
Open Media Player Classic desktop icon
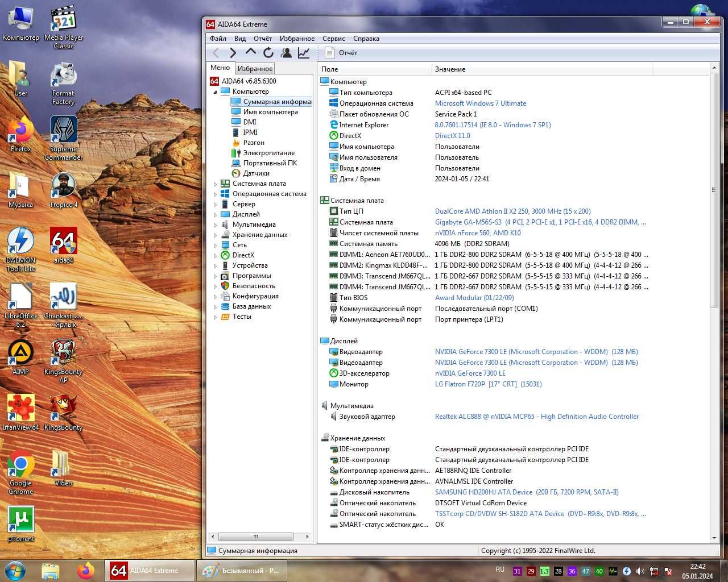[64, 27]
